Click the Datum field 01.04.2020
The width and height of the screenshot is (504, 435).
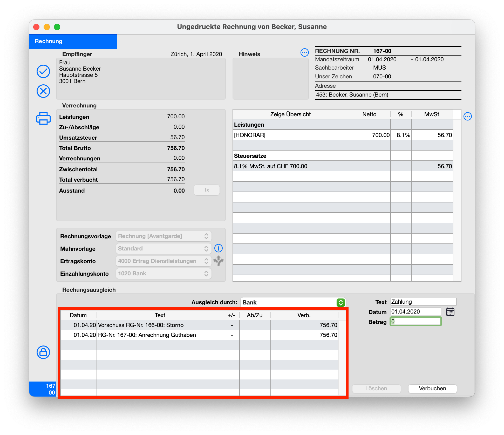click(416, 311)
